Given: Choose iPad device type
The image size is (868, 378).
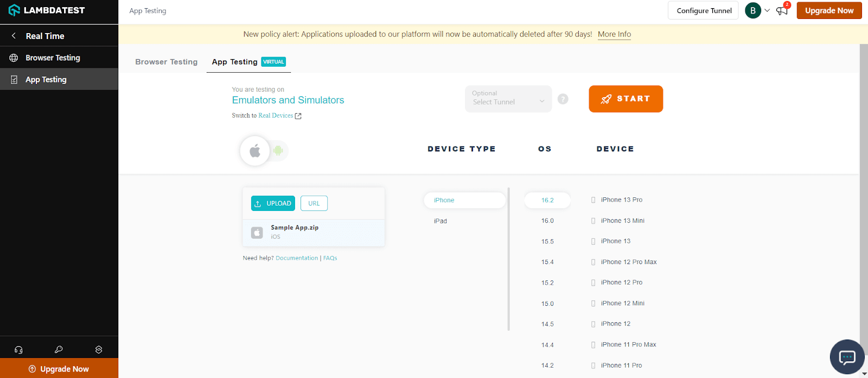Looking at the screenshot, I should pyautogui.click(x=441, y=221).
